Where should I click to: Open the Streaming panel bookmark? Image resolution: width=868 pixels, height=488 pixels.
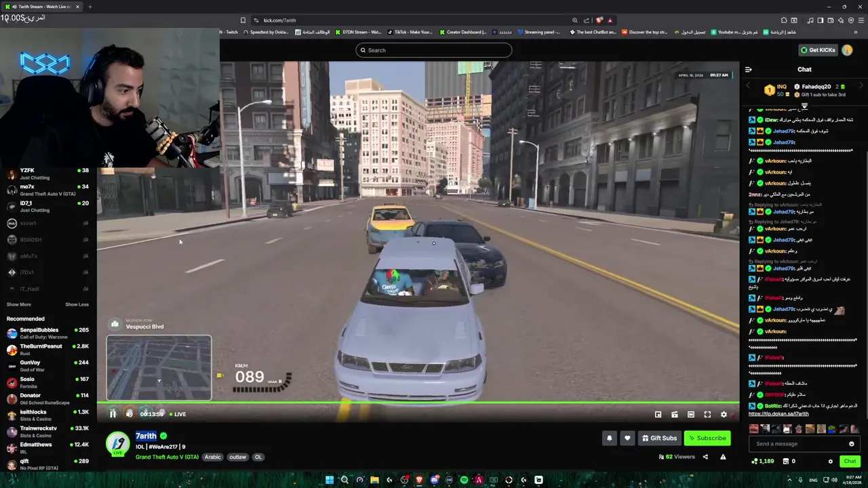tap(538, 32)
